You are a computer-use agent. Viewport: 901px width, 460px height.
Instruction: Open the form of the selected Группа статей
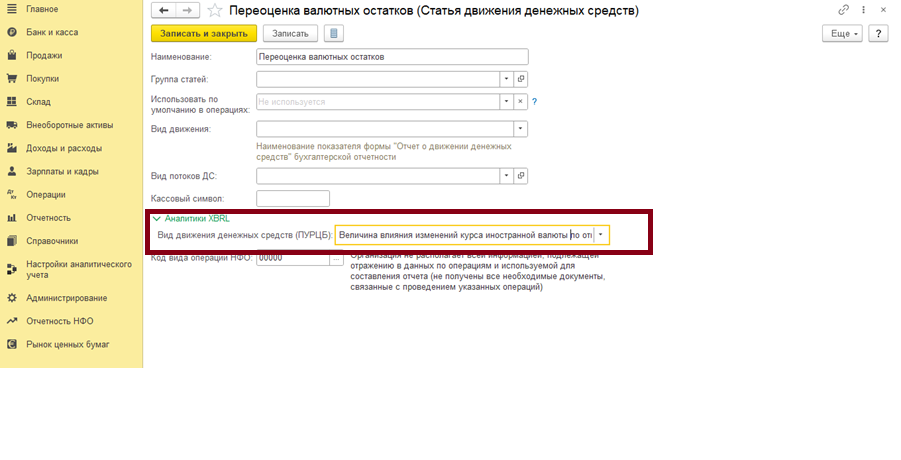point(520,78)
